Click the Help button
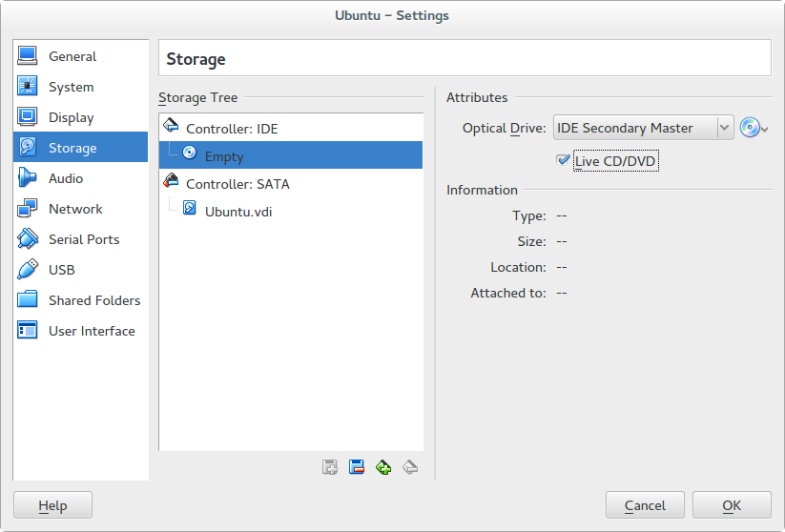Screen dimensions: 785x532 point(52,505)
